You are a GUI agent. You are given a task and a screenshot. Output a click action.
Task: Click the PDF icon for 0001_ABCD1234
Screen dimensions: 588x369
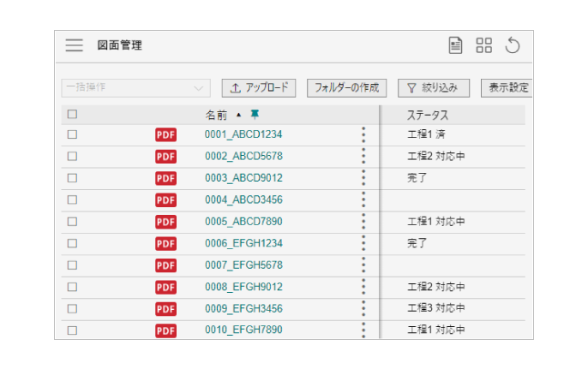pyautogui.click(x=165, y=134)
